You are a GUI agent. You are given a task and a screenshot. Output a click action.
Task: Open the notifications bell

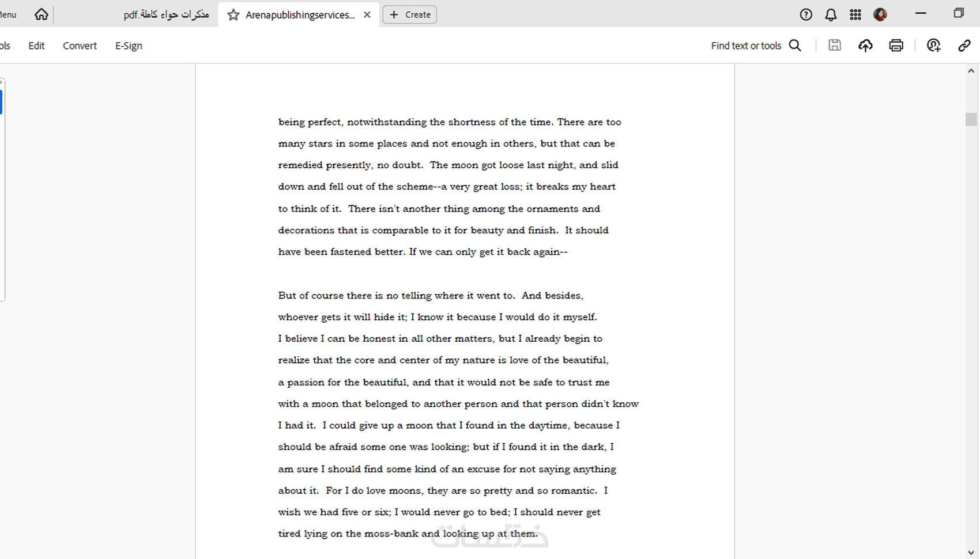[x=831, y=15]
